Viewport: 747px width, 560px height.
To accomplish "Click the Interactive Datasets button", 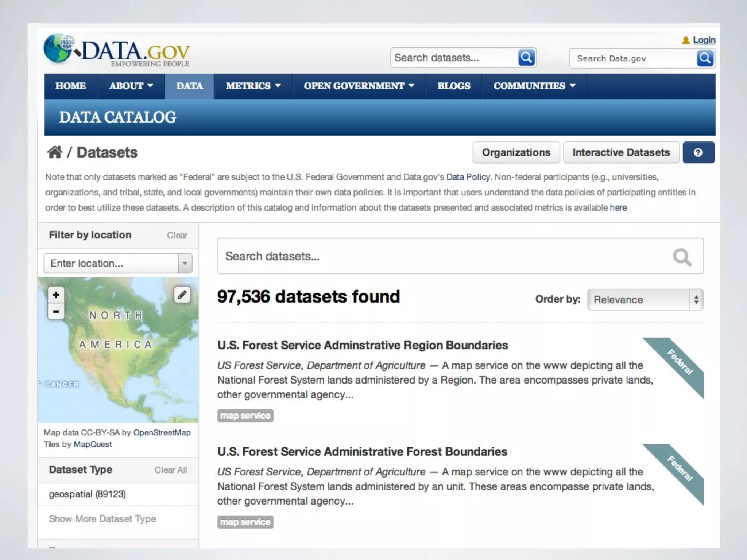I will [x=621, y=152].
